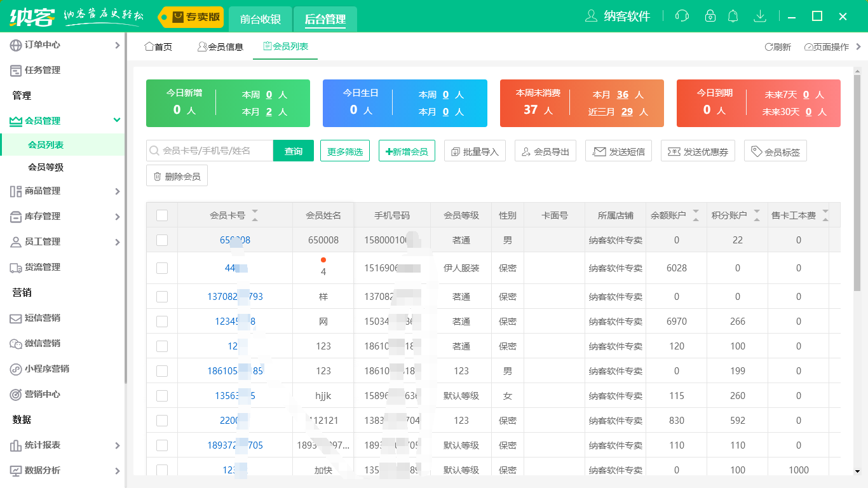Viewport: 868px width, 488px height.
Task: Select all members with header checkbox
Action: pos(162,215)
